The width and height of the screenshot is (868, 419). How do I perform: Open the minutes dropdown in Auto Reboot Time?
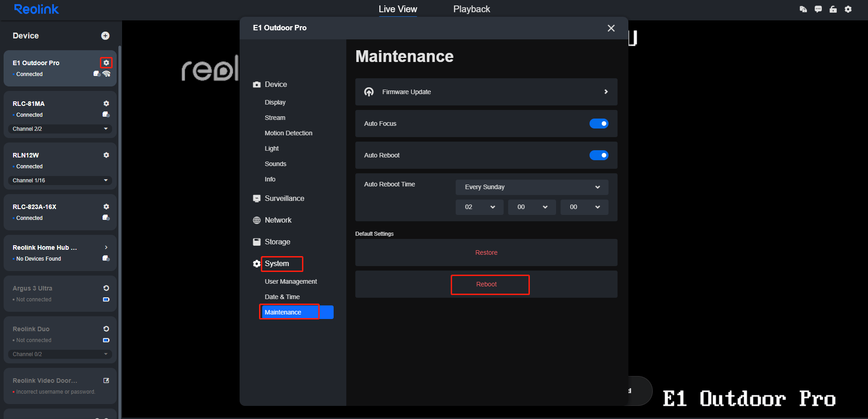[532, 207]
